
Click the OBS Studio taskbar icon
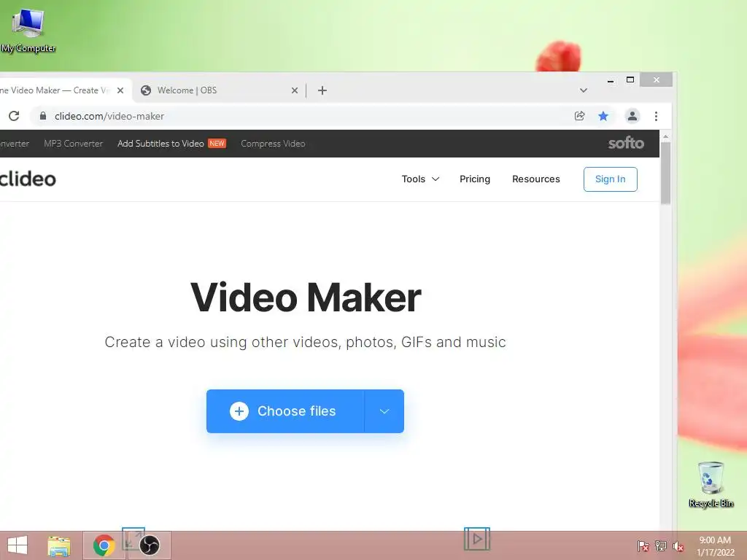[149, 545]
